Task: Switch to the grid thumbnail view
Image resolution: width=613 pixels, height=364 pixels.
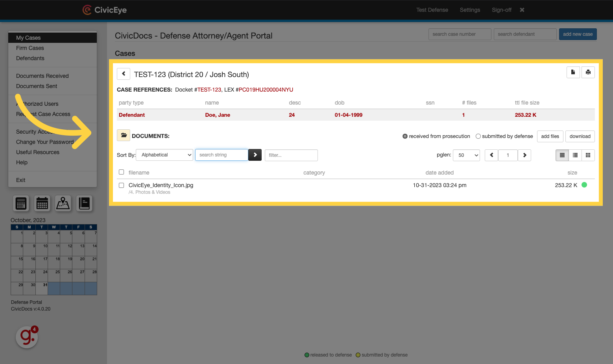Action: pyautogui.click(x=588, y=155)
